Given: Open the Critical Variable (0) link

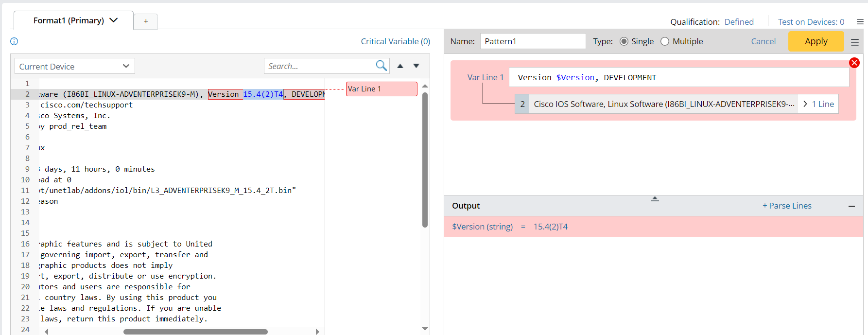Looking at the screenshot, I should coord(395,41).
